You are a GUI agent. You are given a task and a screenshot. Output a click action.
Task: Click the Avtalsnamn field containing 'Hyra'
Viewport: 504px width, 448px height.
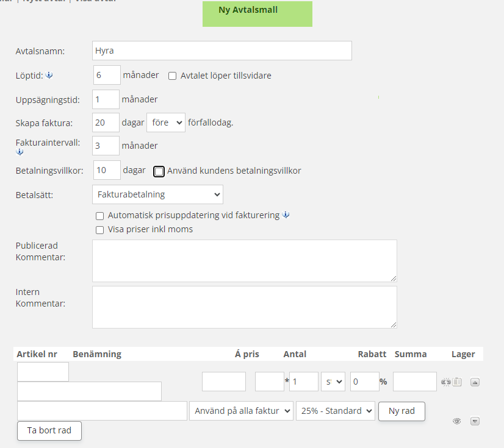coord(222,51)
